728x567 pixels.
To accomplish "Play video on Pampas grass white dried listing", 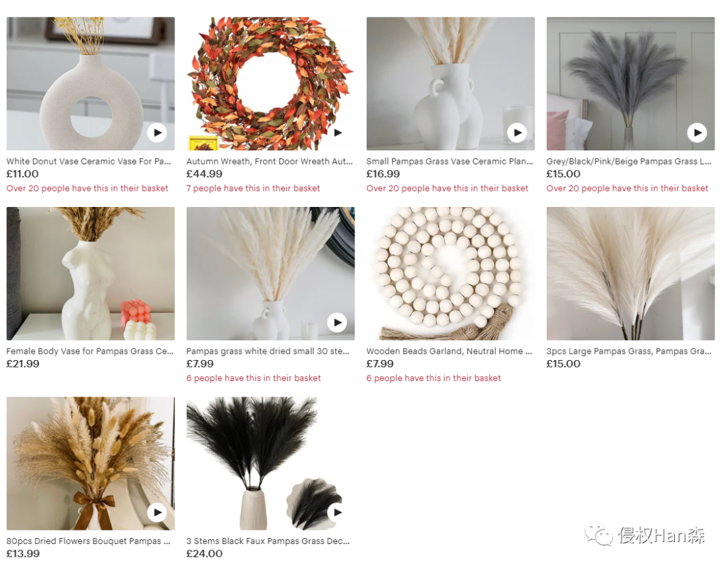I will [x=338, y=323].
